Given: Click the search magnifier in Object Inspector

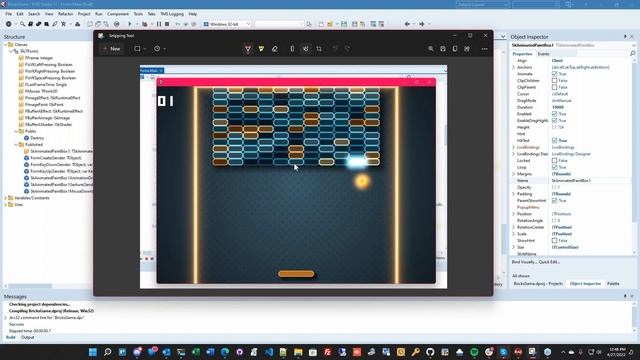Looking at the screenshot, I should pos(633,53).
